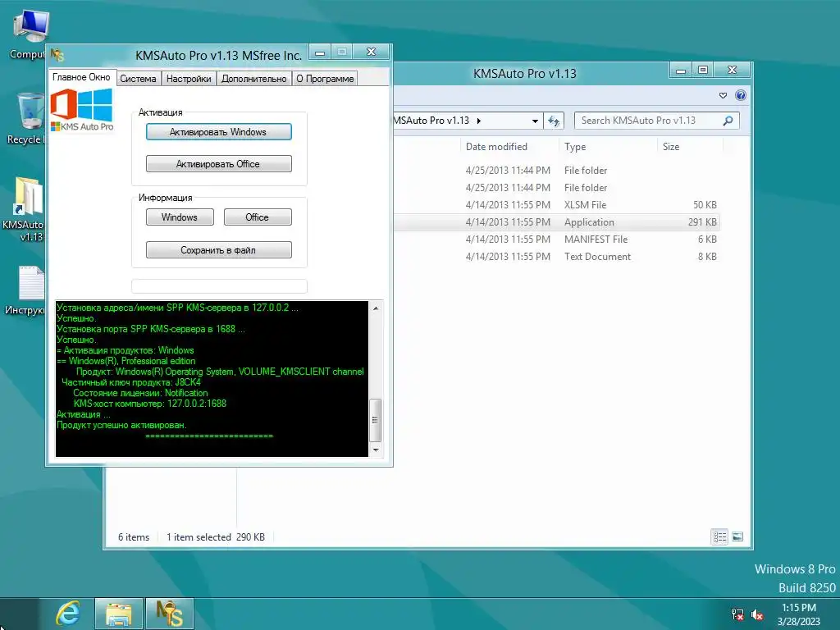Click the KMS Auto Pro logo image
The height and width of the screenshot is (630, 840).
point(82,110)
